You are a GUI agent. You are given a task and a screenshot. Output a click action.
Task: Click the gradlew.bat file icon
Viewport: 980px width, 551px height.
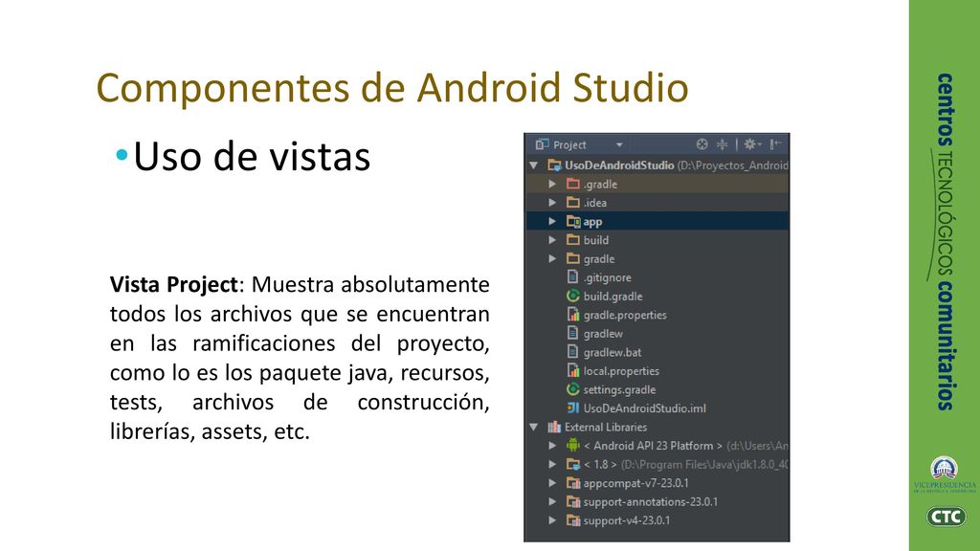(572, 352)
